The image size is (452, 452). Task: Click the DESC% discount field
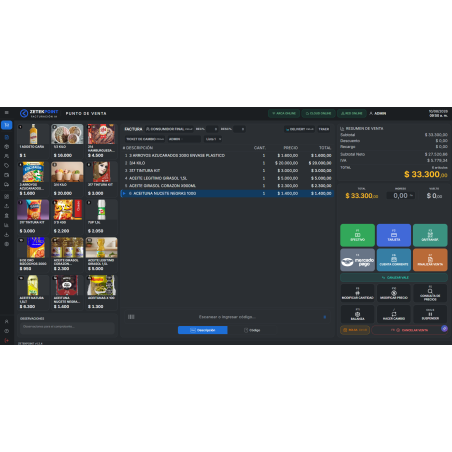[x=212, y=129]
